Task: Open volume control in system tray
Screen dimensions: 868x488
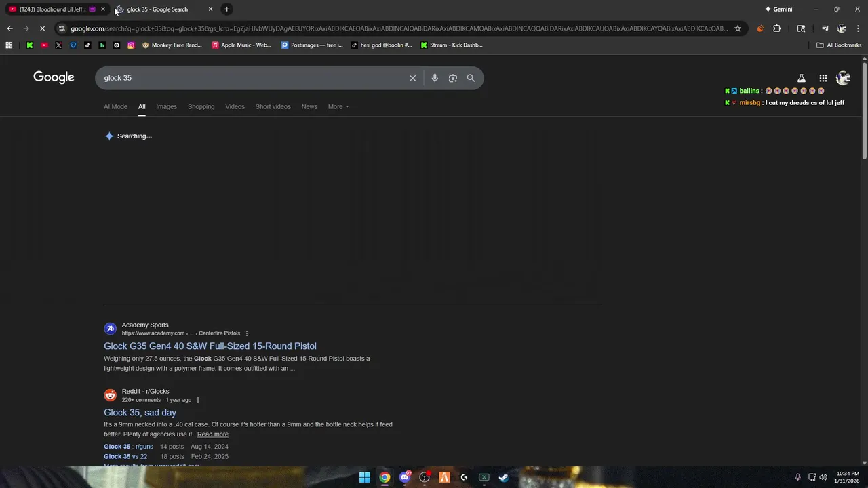Action: click(x=823, y=477)
